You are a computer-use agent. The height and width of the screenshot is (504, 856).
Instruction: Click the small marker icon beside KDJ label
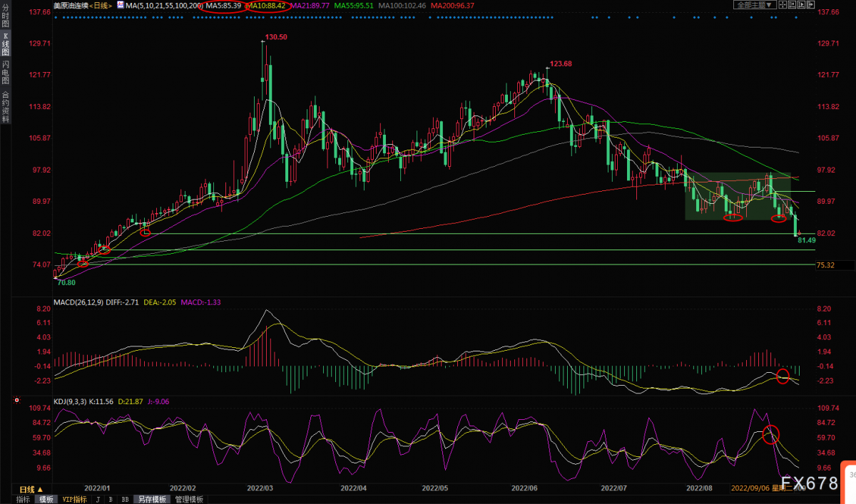16,401
